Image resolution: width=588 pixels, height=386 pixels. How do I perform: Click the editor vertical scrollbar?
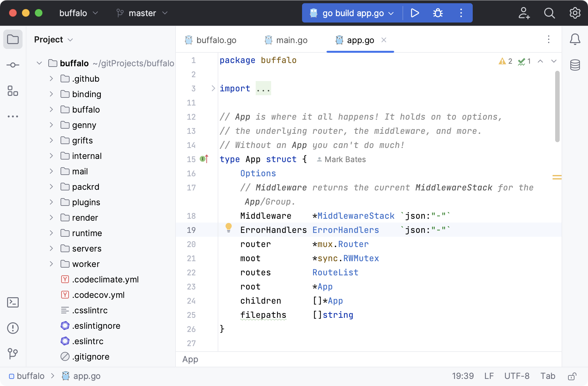point(557,106)
